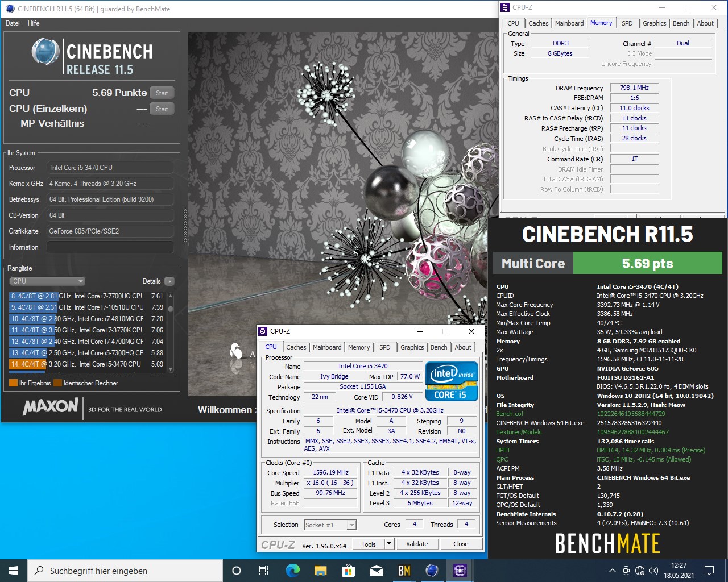Click the taskbar search box
728x582 pixels.
125,571
